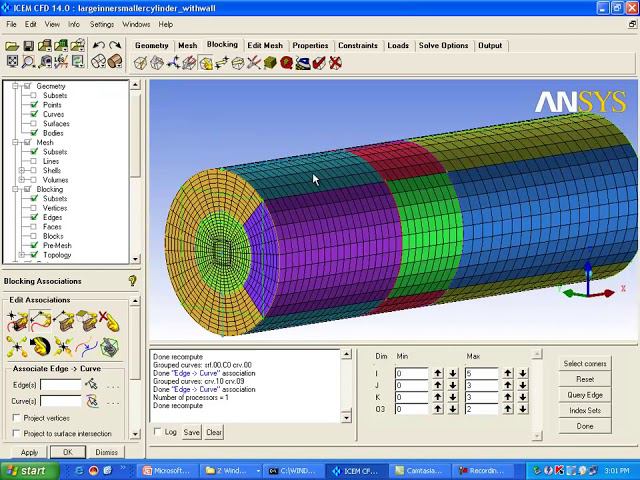Toggle the Geometry Bodies checkbox
The image size is (640, 480).
click(x=34, y=133)
